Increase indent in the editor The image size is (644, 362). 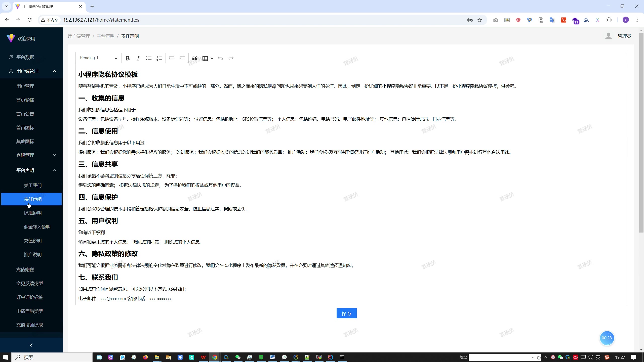click(182, 58)
